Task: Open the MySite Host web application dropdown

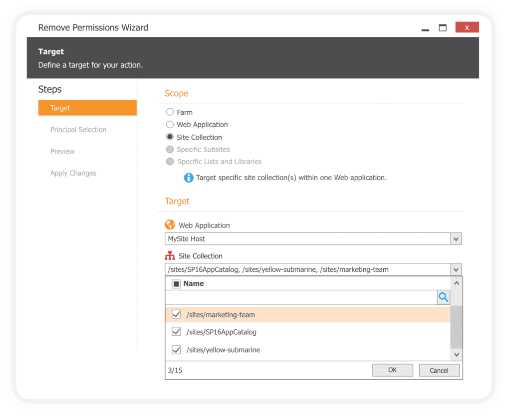Action: (x=456, y=239)
